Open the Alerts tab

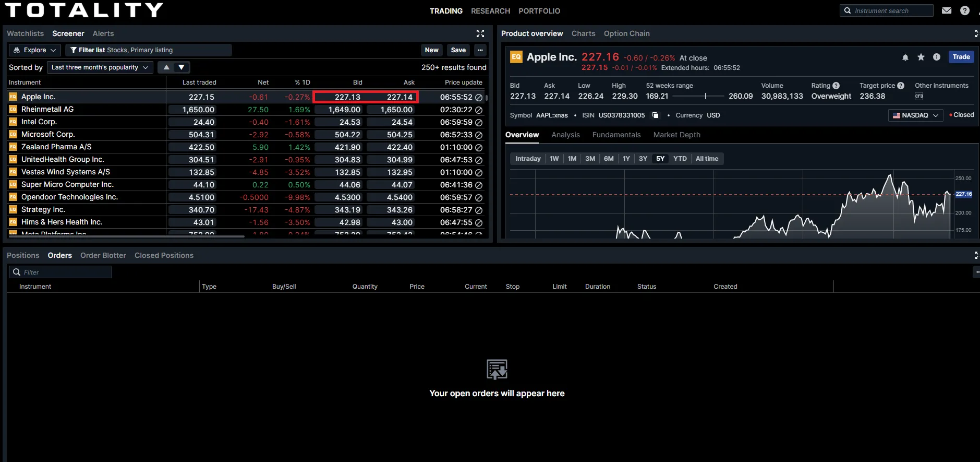pos(103,33)
